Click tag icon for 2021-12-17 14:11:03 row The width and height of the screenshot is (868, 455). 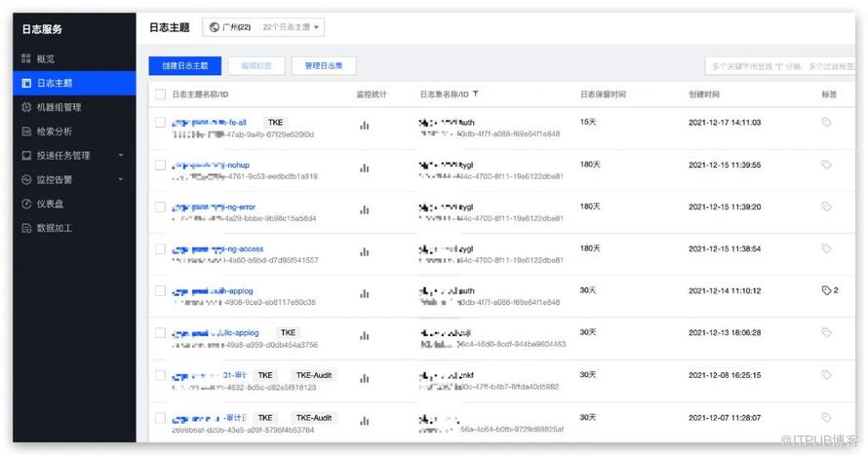(826, 122)
